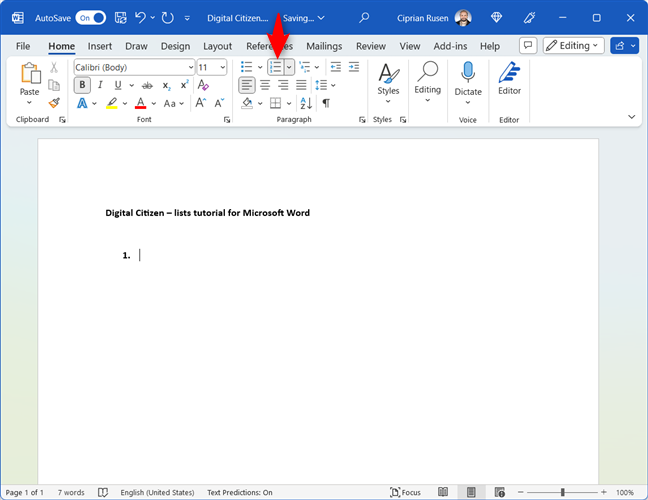Viewport: 648px width, 500px height.
Task: Clear all formatting with eraser icon
Action: pos(203,85)
